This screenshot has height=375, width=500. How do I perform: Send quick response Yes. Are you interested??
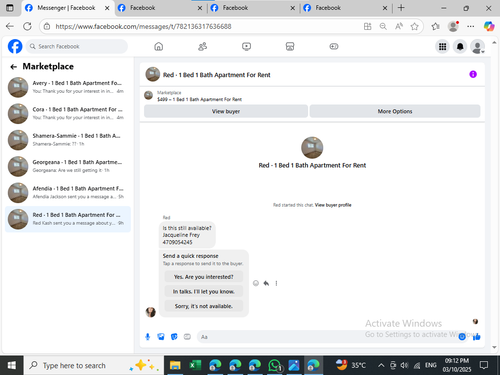[204, 277]
